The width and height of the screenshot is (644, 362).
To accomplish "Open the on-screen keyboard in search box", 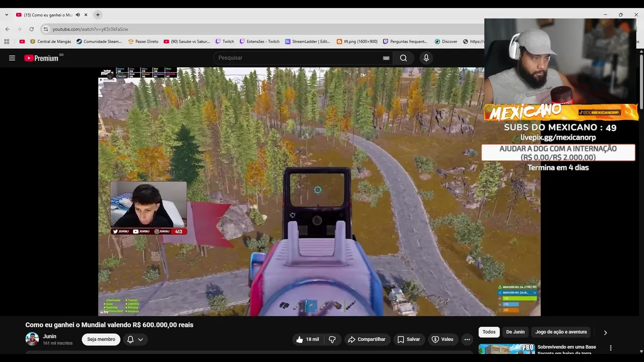I will pos(386,58).
